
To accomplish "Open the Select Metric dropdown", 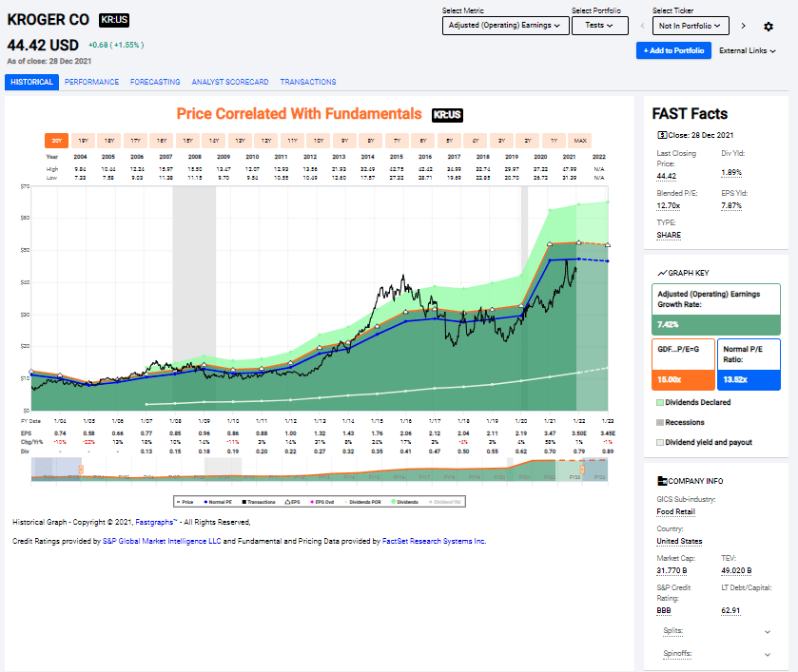I will pos(505,26).
